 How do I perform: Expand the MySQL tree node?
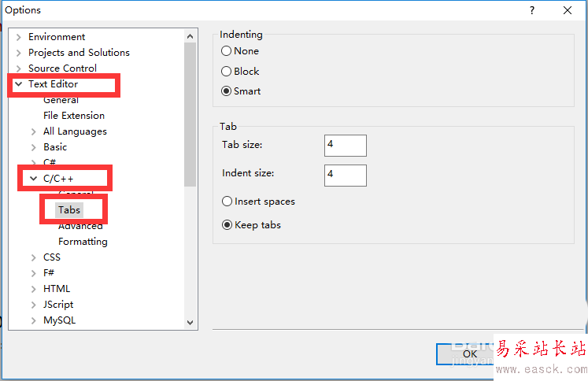33,320
